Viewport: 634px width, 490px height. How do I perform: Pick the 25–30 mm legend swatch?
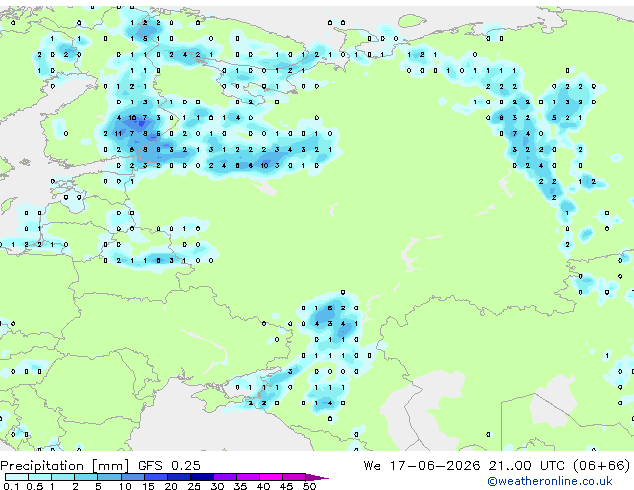pyautogui.click(x=202, y=477)
